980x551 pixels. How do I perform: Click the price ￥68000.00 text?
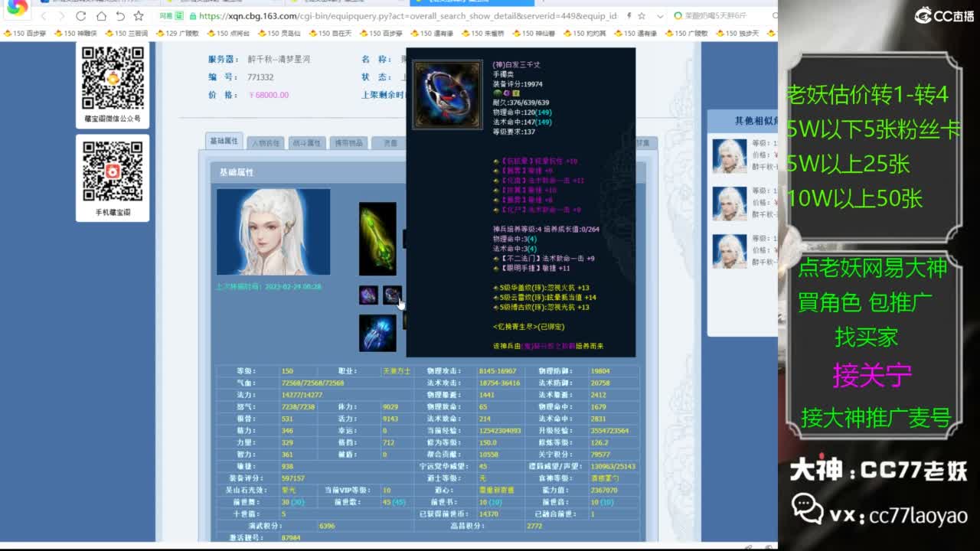(x=268, y=95)
